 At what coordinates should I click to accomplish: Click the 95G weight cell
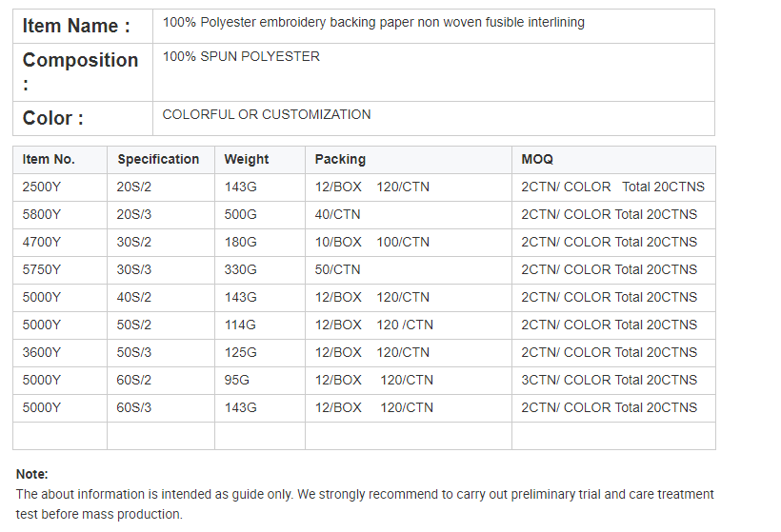tap(236, 380)
